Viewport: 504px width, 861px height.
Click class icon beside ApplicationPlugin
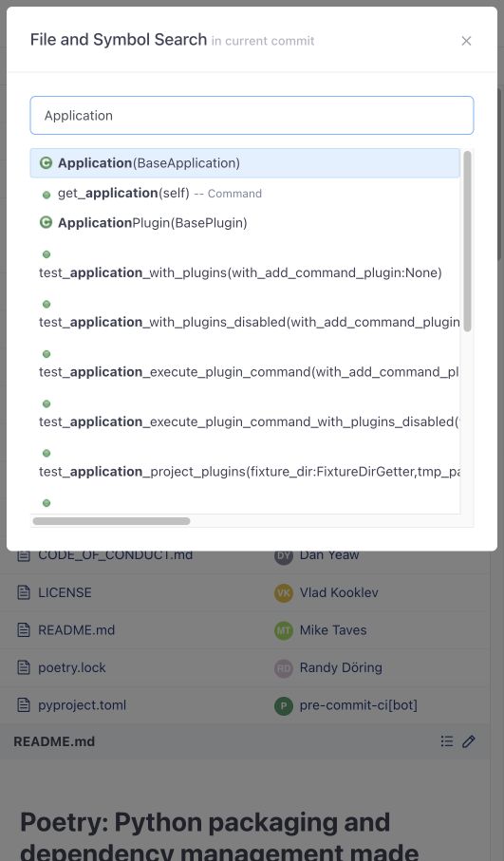pyautogui.click(x=47, y=222)
